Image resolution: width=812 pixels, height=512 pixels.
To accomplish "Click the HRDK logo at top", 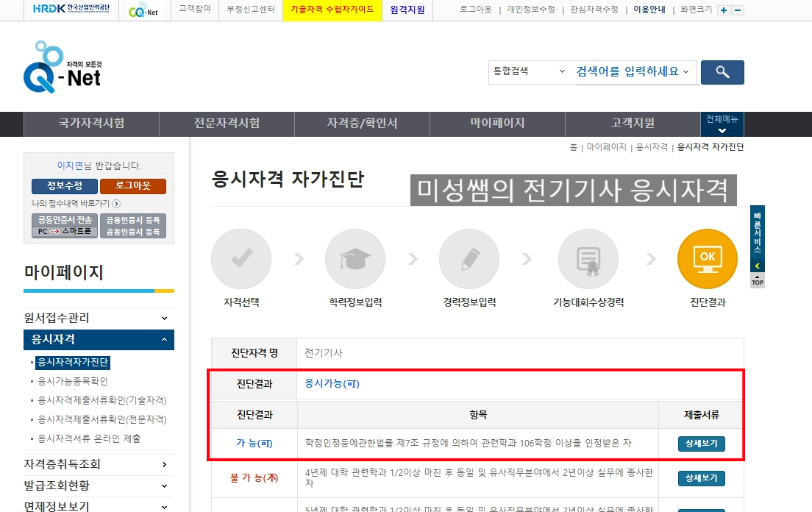I will pyautogui.click(x=71, y=9).
